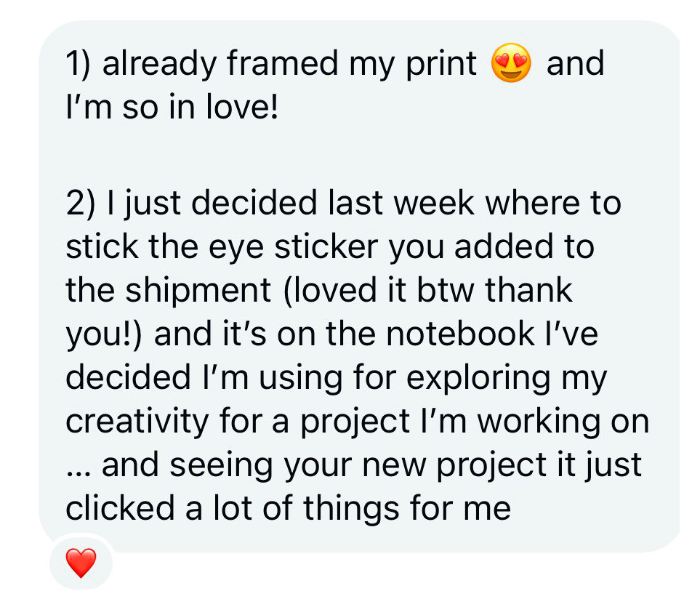Click the word "creativity" in the message

click(137, 422)
